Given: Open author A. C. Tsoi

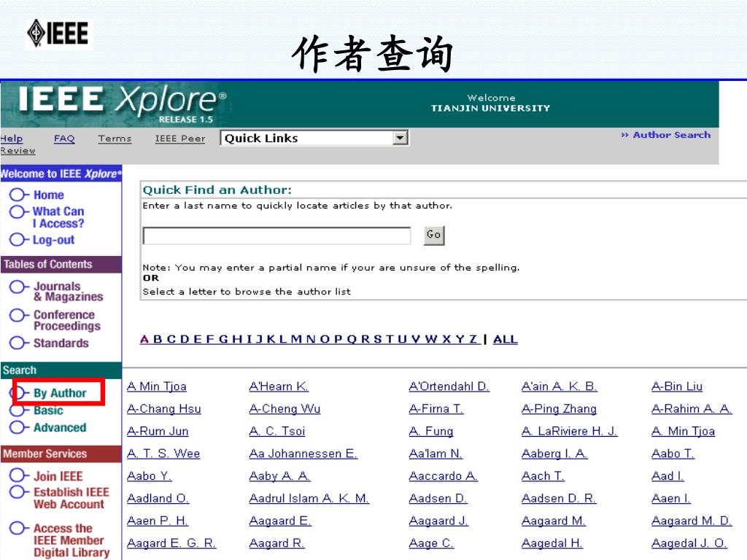Looking at the screenshot, I should coord(276,432).
